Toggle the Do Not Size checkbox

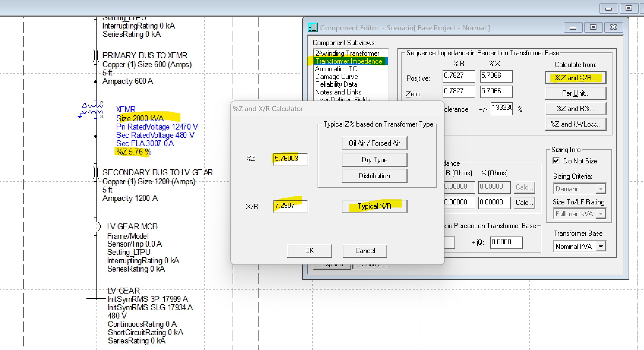(x=556, y=161)
